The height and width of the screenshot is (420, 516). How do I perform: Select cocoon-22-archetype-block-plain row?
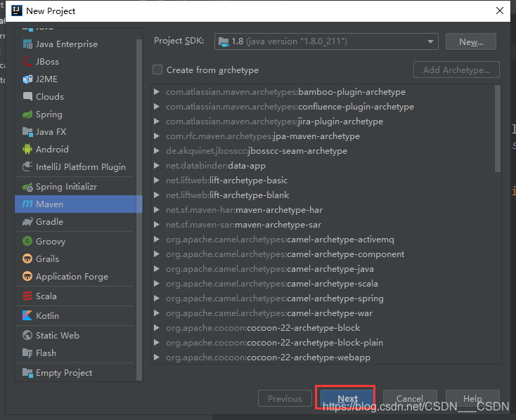coord(323,342)
